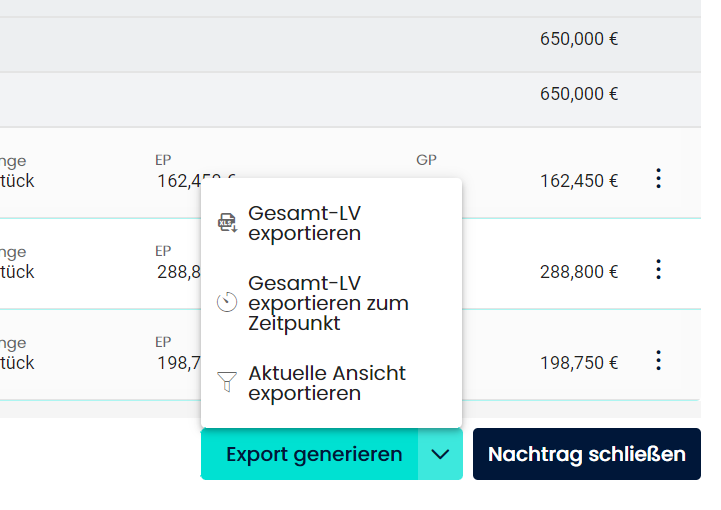Click the 288,800 € row total value
The height and width of the screenshot is (510, 721).
(578, 271)
